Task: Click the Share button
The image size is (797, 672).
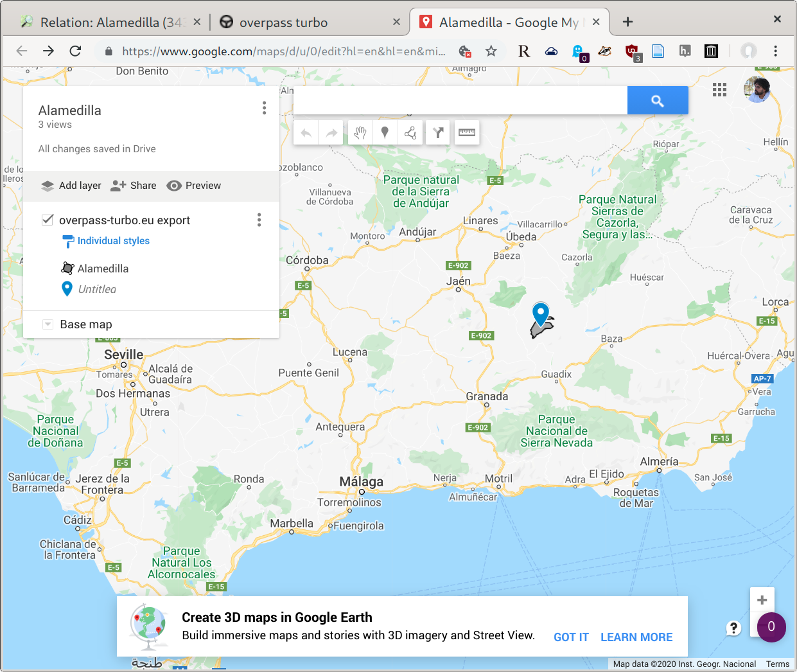Action: tap(134, 186)
